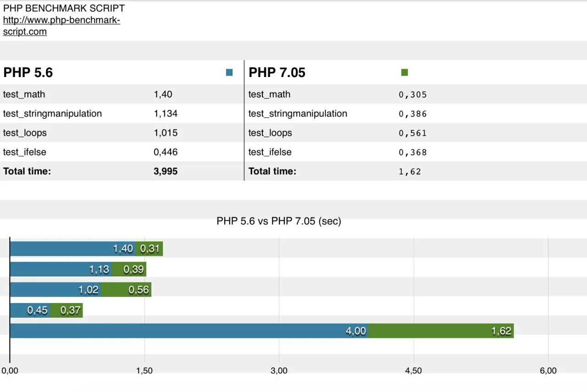Click test_math label under PHP 7.05
The height and width of the screenshot is (392, 587).
(x=270, y=94)
